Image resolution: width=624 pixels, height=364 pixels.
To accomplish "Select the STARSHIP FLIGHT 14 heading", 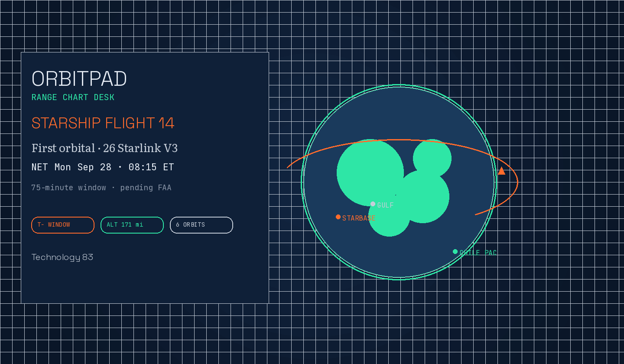I will pos(103,123).
